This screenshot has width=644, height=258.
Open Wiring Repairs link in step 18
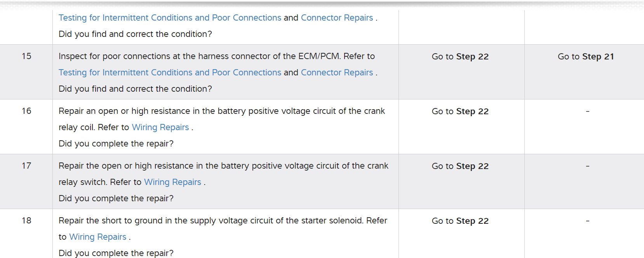(x=98, y=237)
